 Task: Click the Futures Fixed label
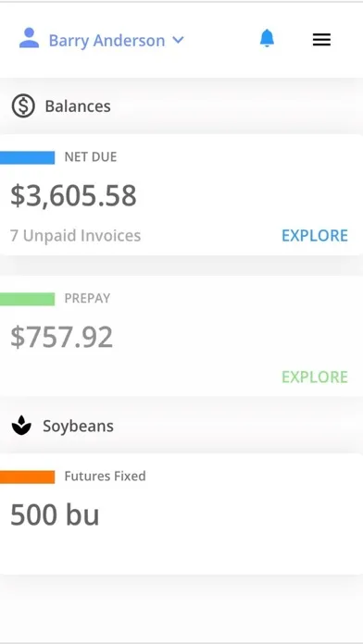pos(105,476)
